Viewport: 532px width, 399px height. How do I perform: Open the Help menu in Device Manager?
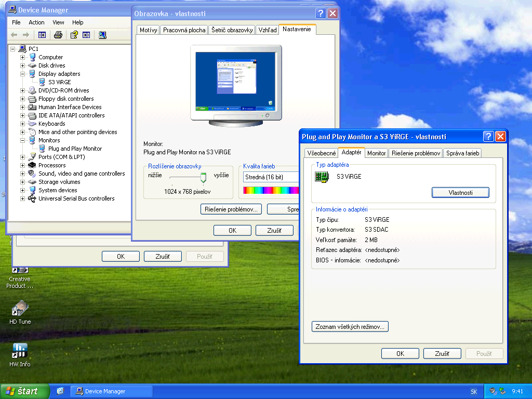(x=78, y=22)
